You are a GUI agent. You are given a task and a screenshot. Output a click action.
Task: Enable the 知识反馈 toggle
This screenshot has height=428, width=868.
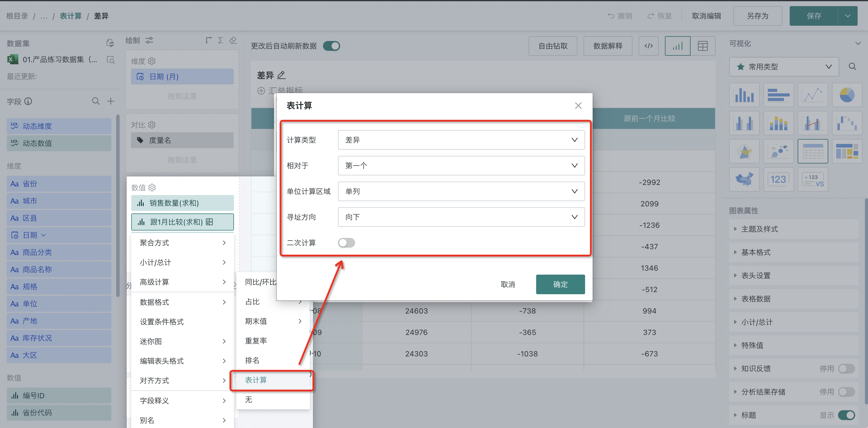pyautogui.click(x=846, y=369)
